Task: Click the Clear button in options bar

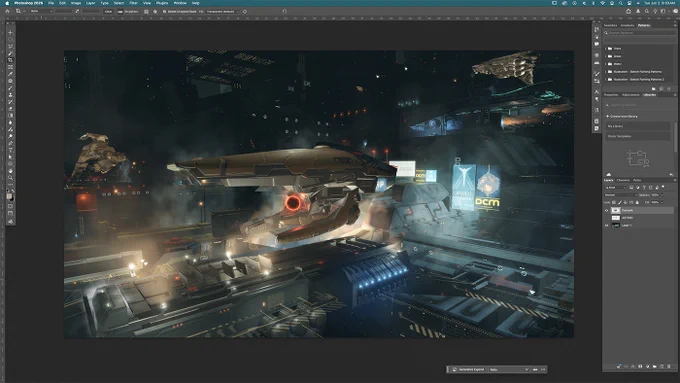Action: tap(108, 11)
